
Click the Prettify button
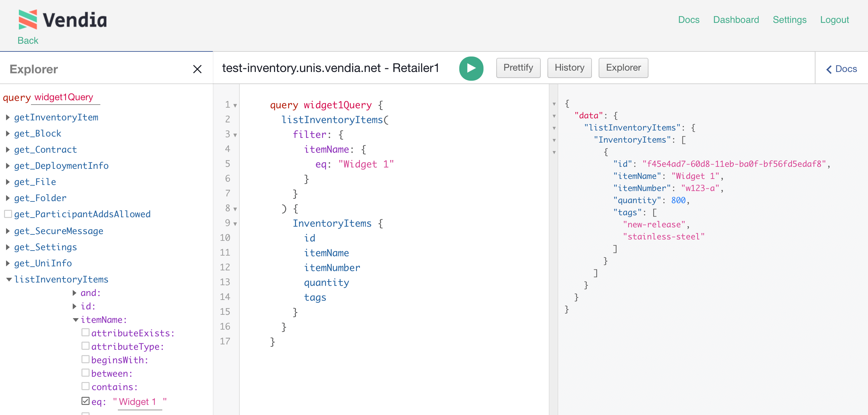518,68
